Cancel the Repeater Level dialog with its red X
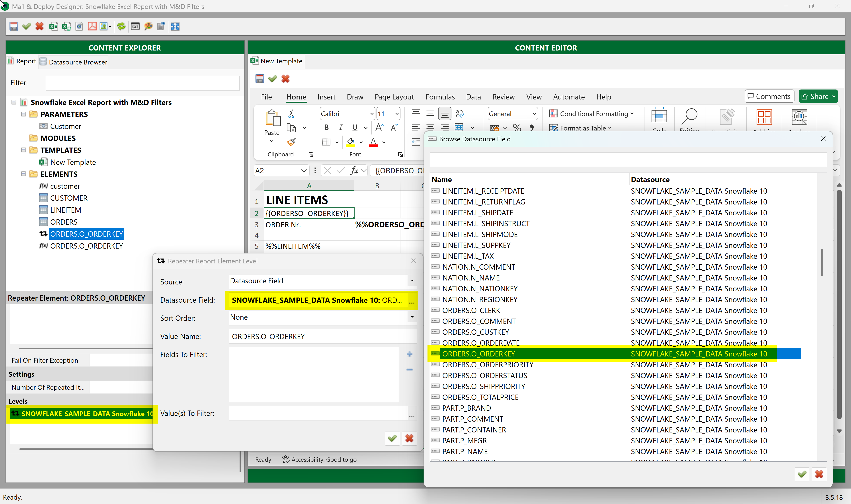This screenshot has height=504, width=851. click(x=409, y=438)
